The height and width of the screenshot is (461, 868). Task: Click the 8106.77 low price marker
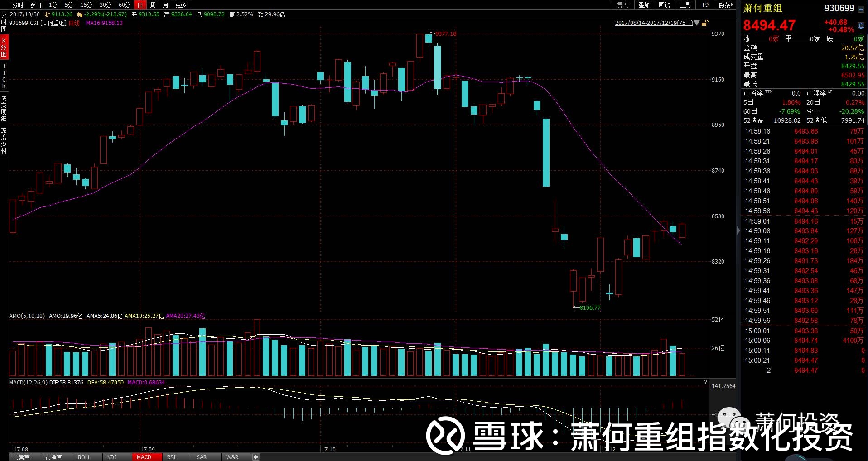(590, 308)
